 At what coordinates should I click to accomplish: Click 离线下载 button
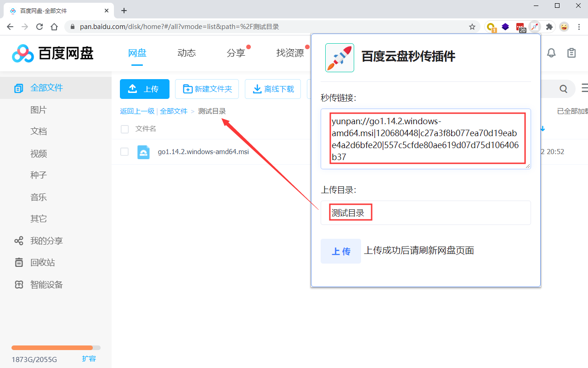coord(273,89)
